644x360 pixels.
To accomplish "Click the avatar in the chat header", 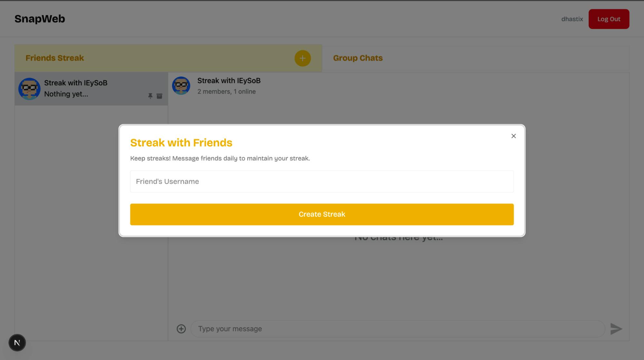I will click(181, 86).
